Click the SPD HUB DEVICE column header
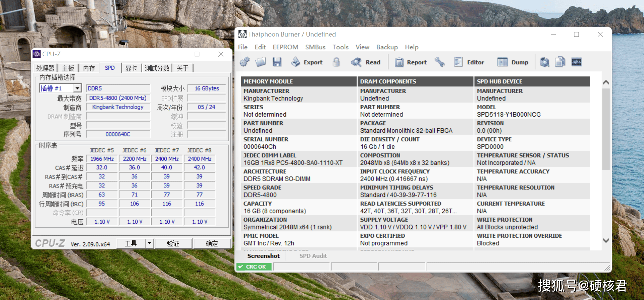This screenshot has height=300, width=644. coord(532,81)
